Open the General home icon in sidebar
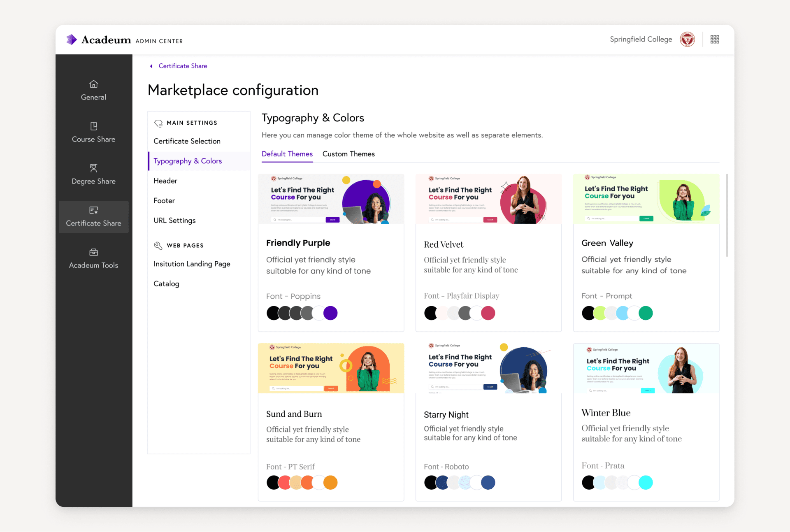This screenshot has height=532, width=790. pos(93,85)
